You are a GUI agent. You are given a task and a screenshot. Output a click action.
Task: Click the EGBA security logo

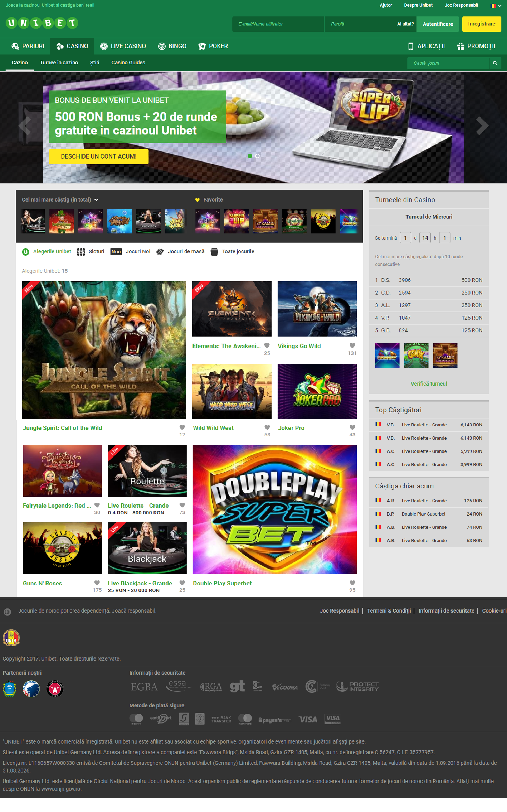(144, 687)
